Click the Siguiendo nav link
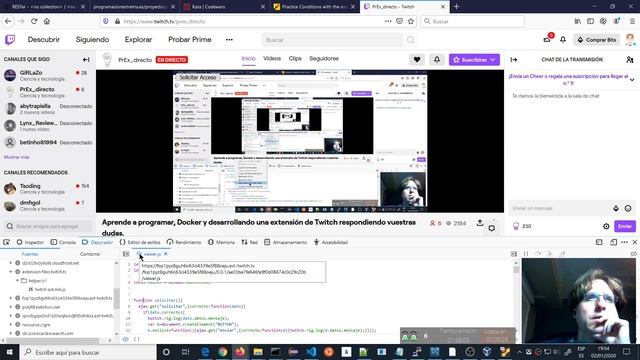 pyautogui.click(x=92, y=40)
